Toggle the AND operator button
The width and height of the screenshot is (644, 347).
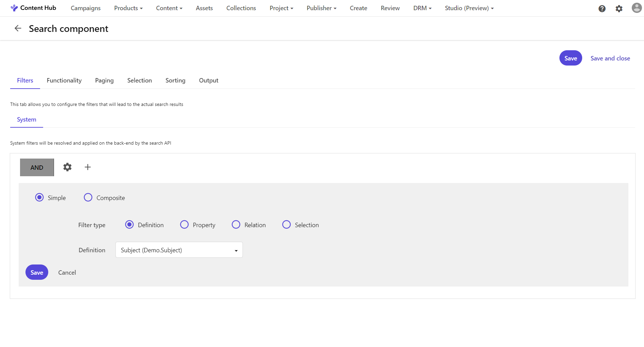pyautogui.click(x=37, y=167)
